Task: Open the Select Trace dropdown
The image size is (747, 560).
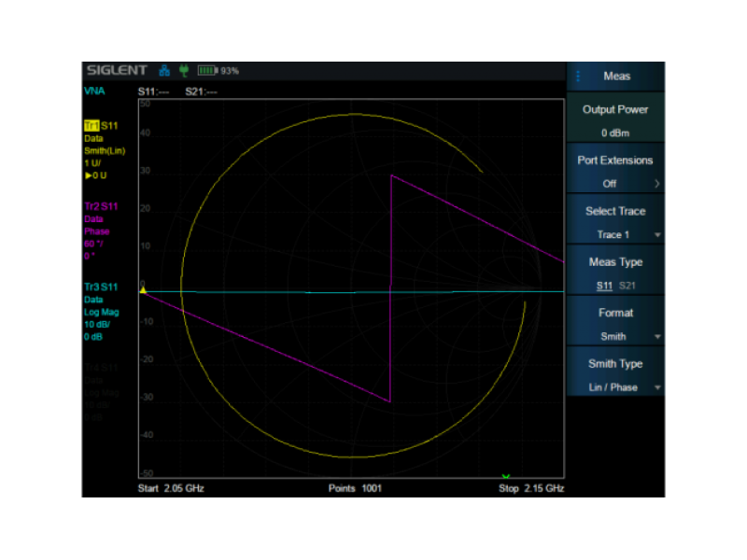Action: 615,220
